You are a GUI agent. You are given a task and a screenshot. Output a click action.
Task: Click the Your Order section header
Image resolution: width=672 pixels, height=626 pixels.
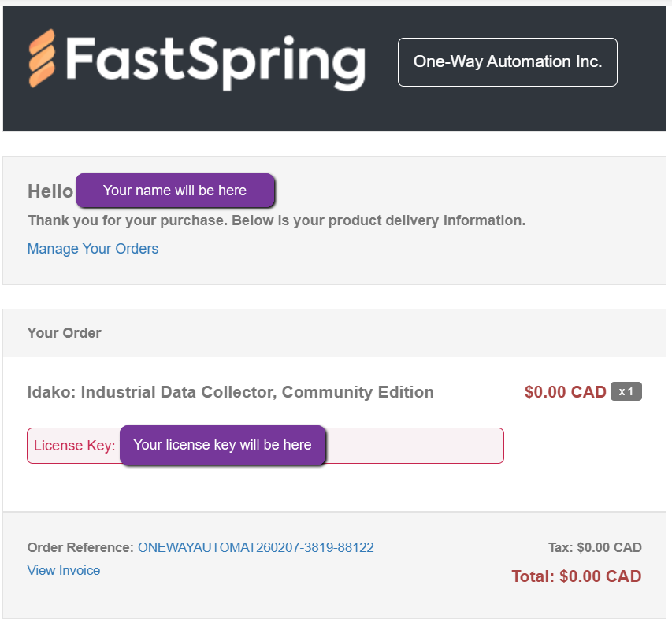tap(64, 333)
